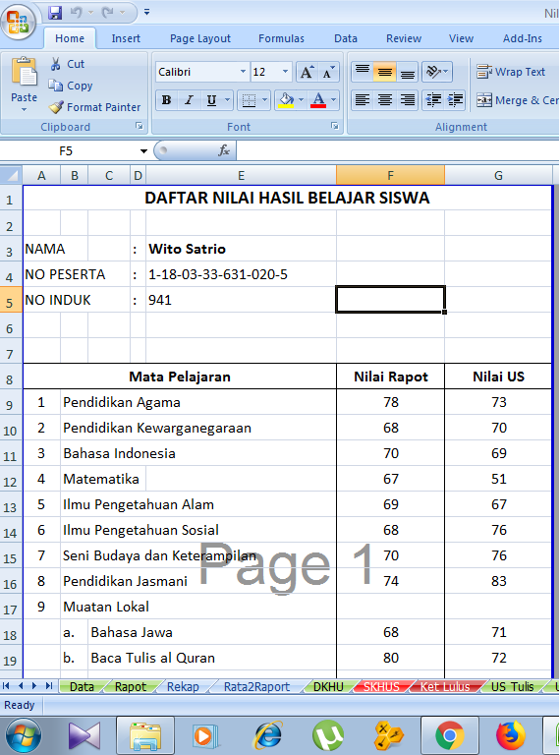Open the Review tab

[404, 38]
